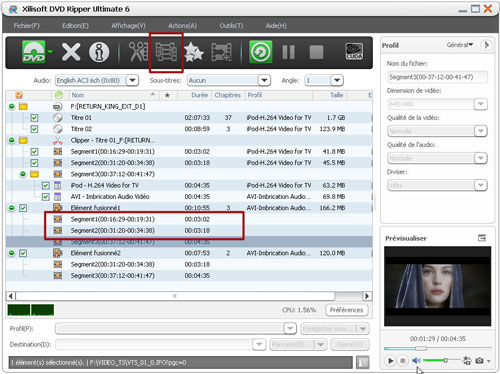Uncheck Segment2(00:31:20-00:34:38) checkbox under Clipper
Image resolution: width=500 pixels, height=374 pixels.
click(34, 163)
